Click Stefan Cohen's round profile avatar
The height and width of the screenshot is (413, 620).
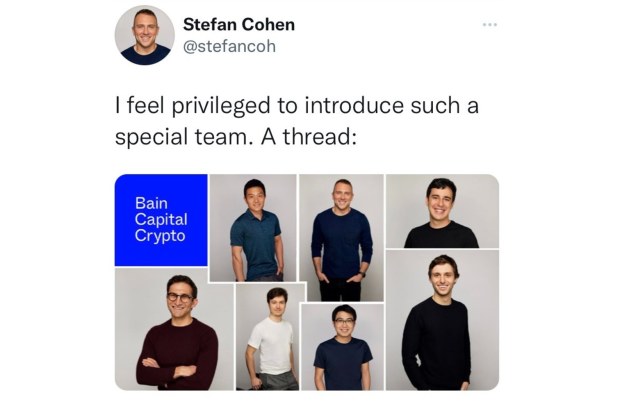(x=145, y=35)
